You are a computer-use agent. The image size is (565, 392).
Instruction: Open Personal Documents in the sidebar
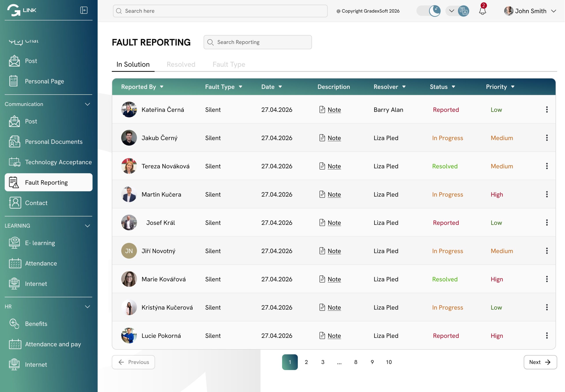pos(54,142)
